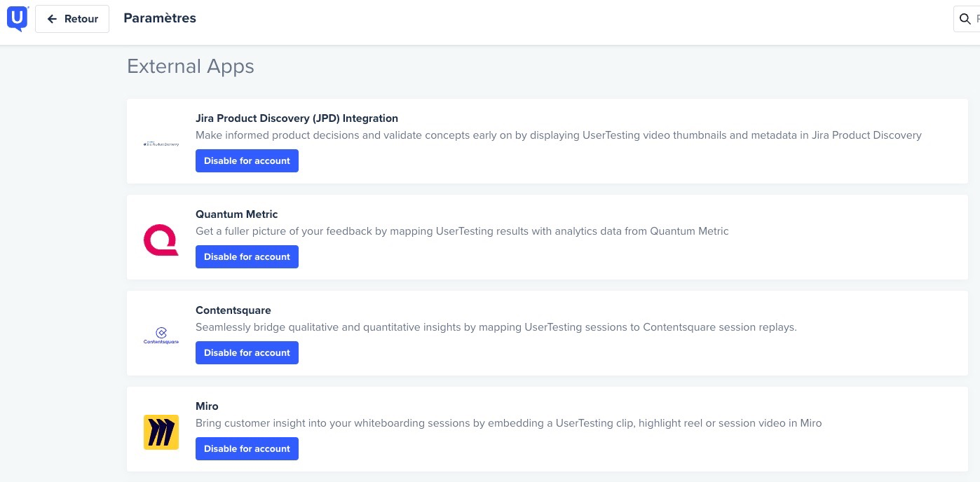980x482 pixels.
Task: Click the External Apps heading
Action: tap(191, 67)
